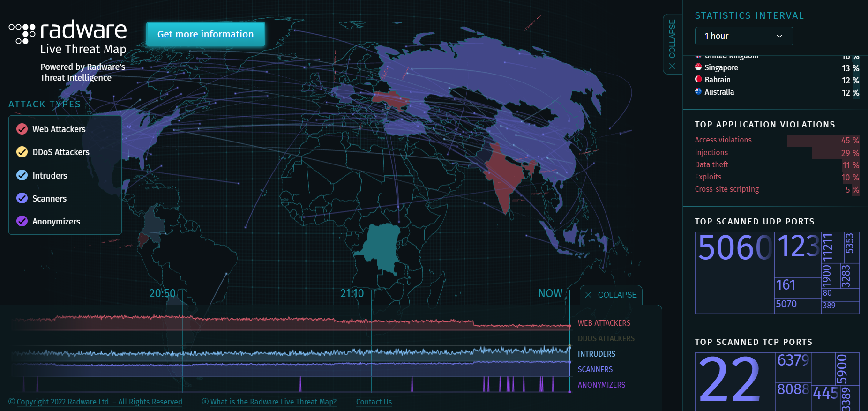Click UDP port 123 tile
Image resolution: width=868 pixels, height=411 pixels.
coord(798,254)
